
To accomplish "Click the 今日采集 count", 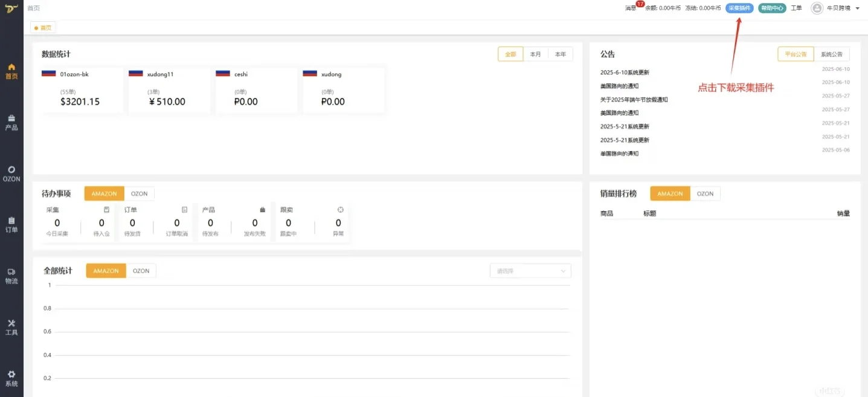I will 57,223.
